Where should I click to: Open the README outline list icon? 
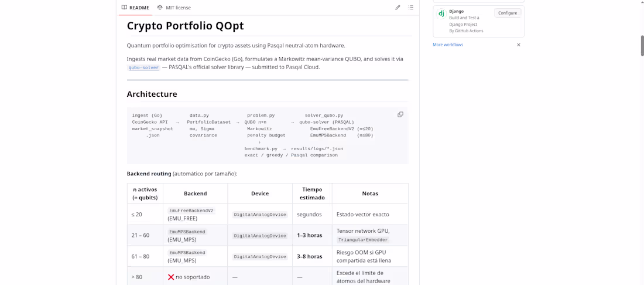[411, 8]
